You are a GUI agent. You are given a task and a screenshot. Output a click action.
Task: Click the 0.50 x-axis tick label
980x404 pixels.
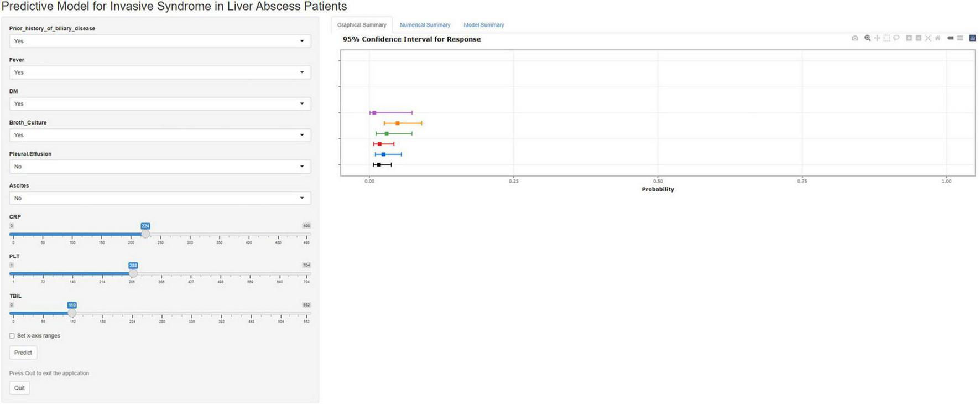point(658,181)
